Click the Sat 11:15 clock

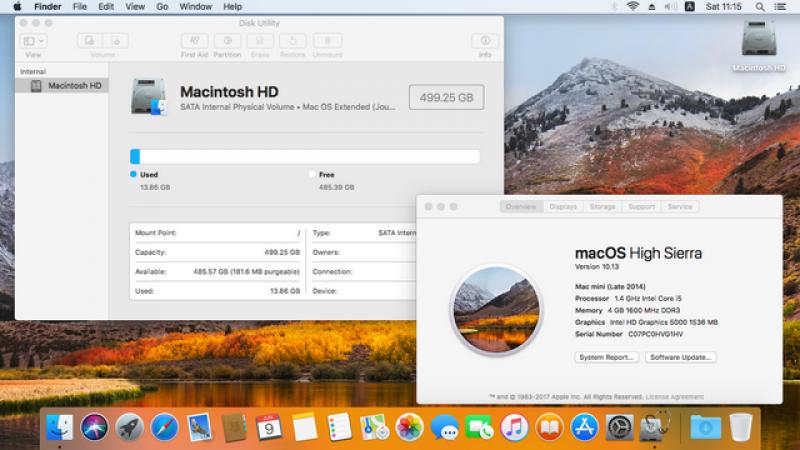tap(723, 7)
